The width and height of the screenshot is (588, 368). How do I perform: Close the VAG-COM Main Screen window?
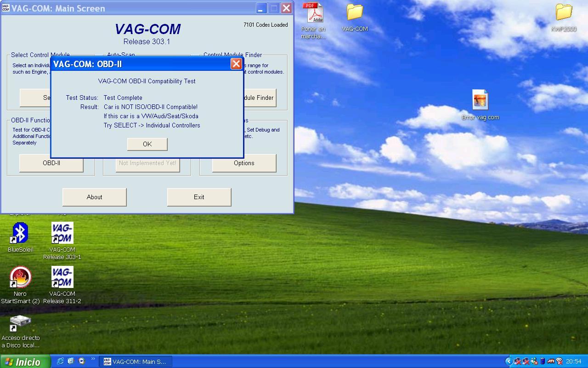[x=286, y=8]
